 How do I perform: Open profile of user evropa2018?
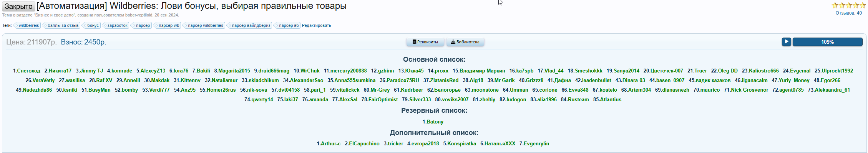click(425, 143)
